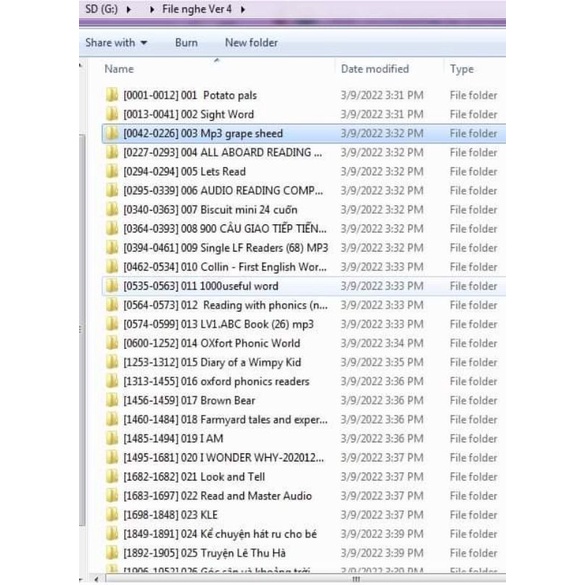Click the 900 CÂU GIAO TIẾP folder icon
This screenshot has height=585, width=585.
tap(112, 229)
